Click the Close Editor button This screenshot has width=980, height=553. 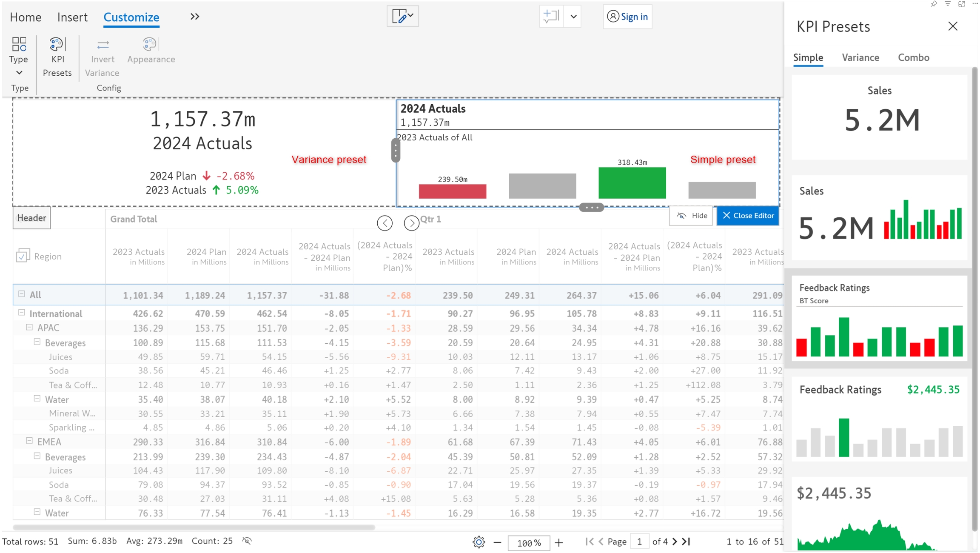748,216
